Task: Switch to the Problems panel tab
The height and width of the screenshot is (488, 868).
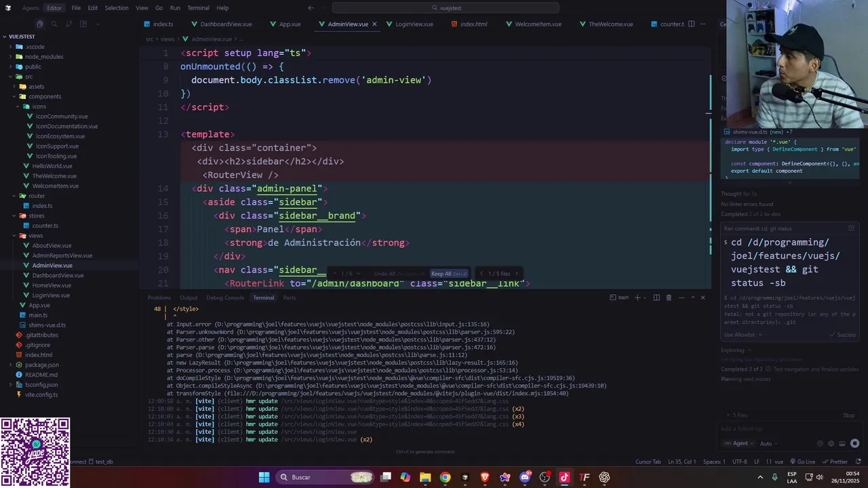Action: (x=159, y=298)
